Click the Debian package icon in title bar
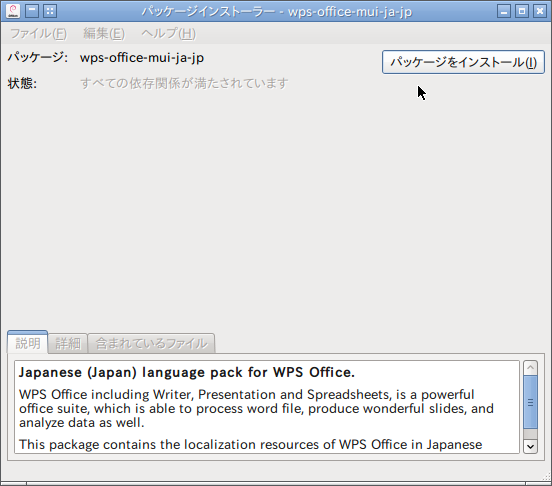This screenshot has height=486, width=552. point(13,11)
